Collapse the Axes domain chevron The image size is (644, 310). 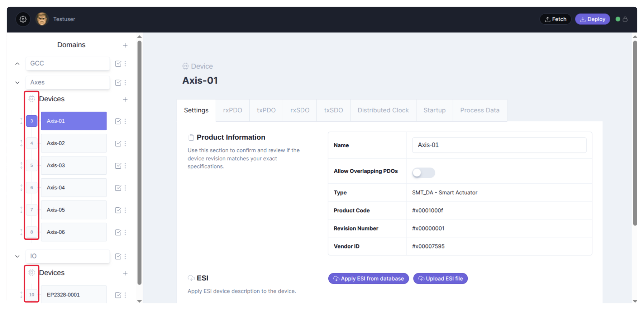pos(17,83)
